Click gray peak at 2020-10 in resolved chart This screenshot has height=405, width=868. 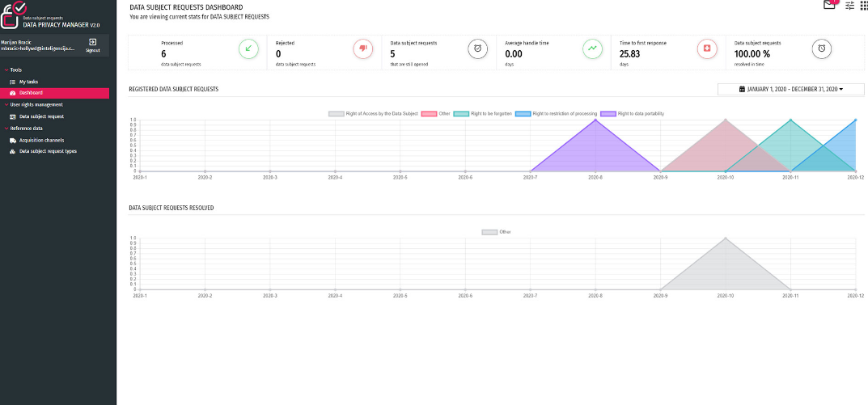click(726, 238)
